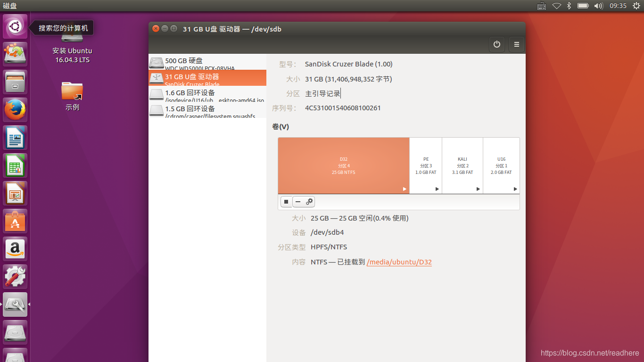Select the U16 partition 1 block

point(501,165)
